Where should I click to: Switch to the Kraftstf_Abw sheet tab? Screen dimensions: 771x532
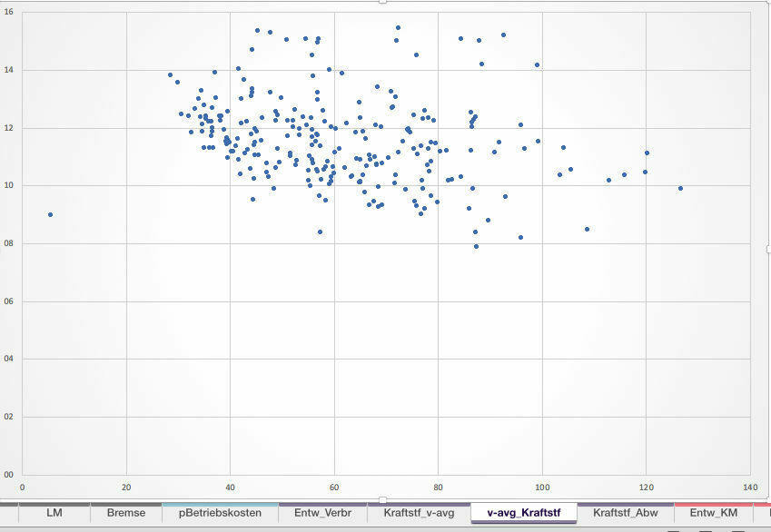coord(625,514)
